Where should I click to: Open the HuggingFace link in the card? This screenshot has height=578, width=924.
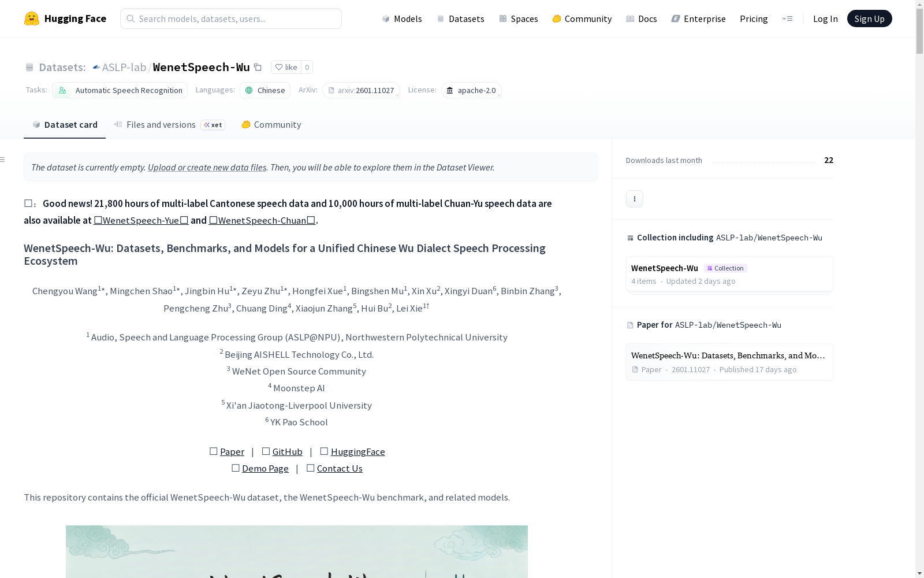click(358, 451)
